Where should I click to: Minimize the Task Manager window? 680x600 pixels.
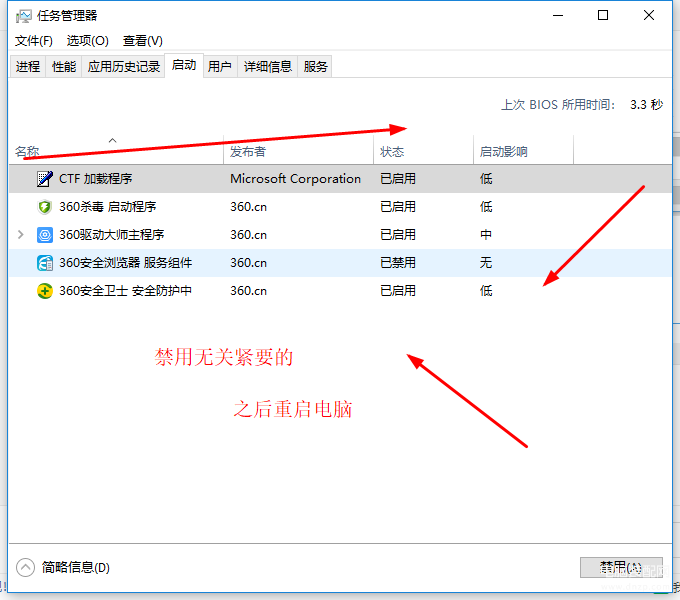558,16
